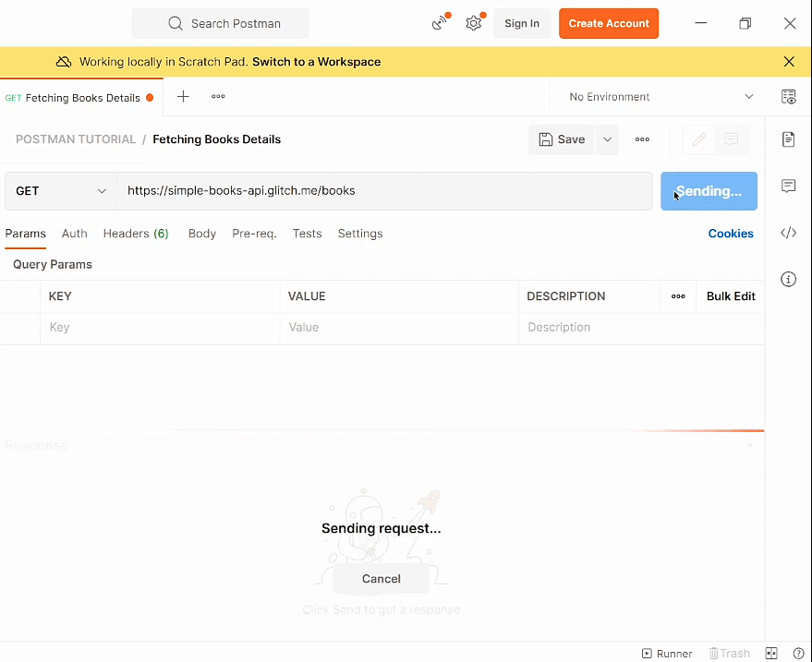Switch to the Params tab

coord(25,234)
